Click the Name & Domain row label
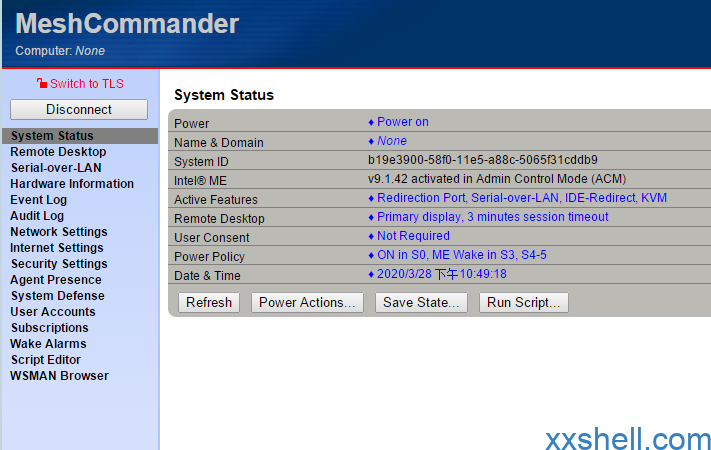Image resolution: width=711 pixels, height=450 pixels. coord(219,143)
